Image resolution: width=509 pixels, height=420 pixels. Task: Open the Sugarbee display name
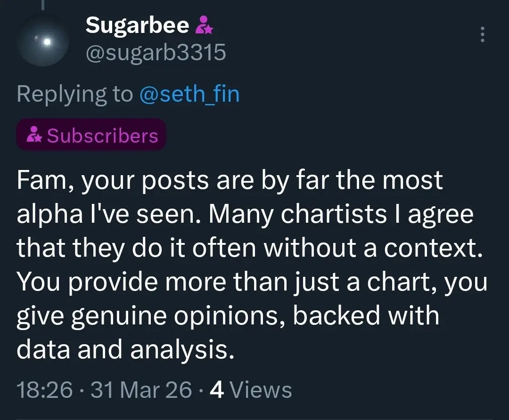pyautogui.click(x=137, y=26)
